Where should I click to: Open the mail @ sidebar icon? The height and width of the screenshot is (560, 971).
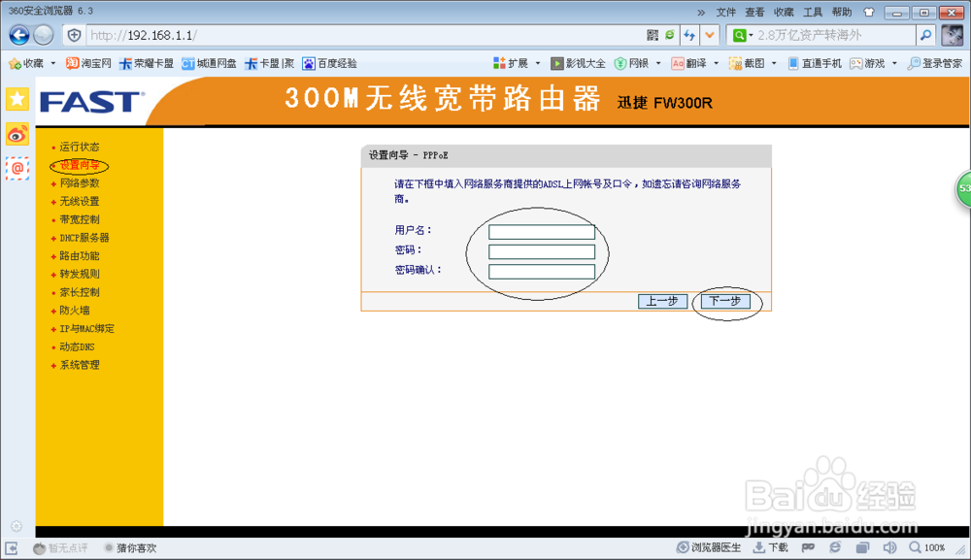(17, 168)
